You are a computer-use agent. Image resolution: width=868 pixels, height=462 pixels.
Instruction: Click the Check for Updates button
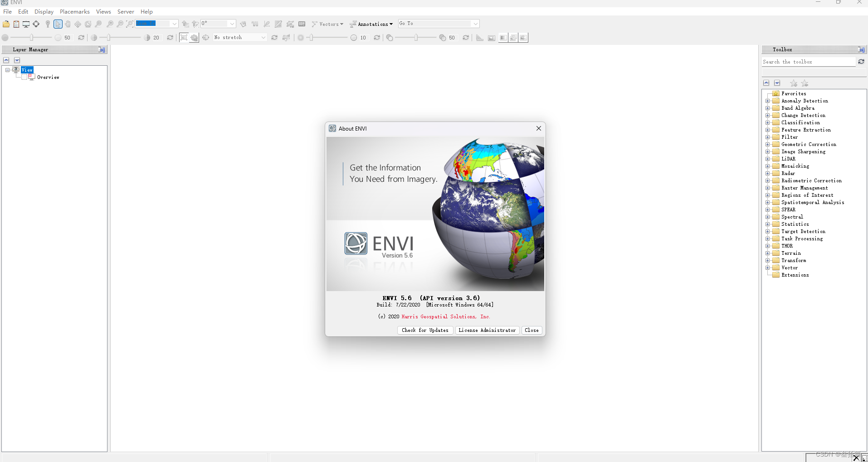[425, 330]
